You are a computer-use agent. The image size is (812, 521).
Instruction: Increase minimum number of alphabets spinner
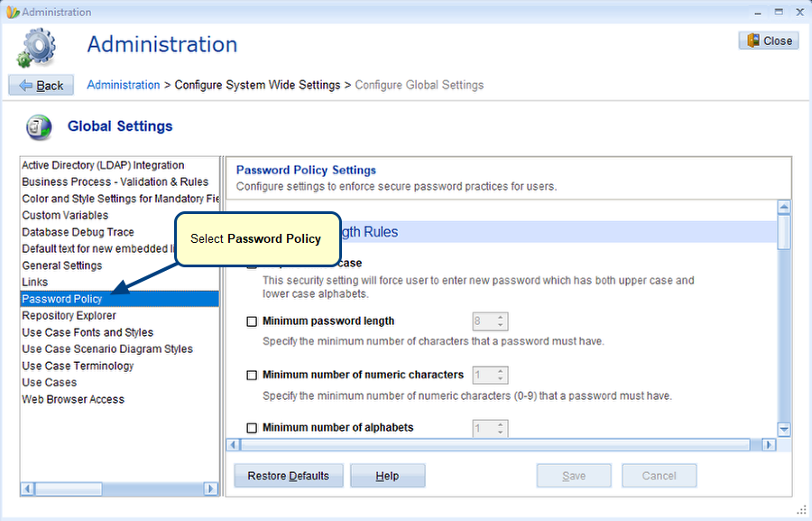501,423
